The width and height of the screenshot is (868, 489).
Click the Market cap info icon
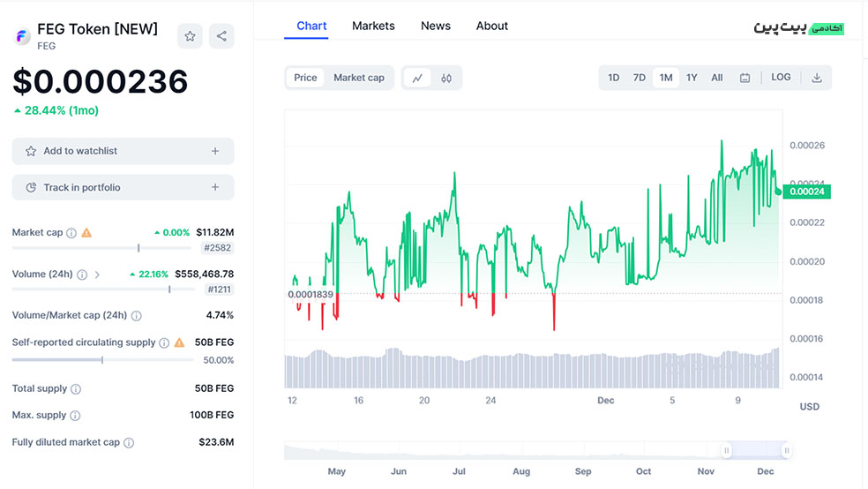pos(71,233)
